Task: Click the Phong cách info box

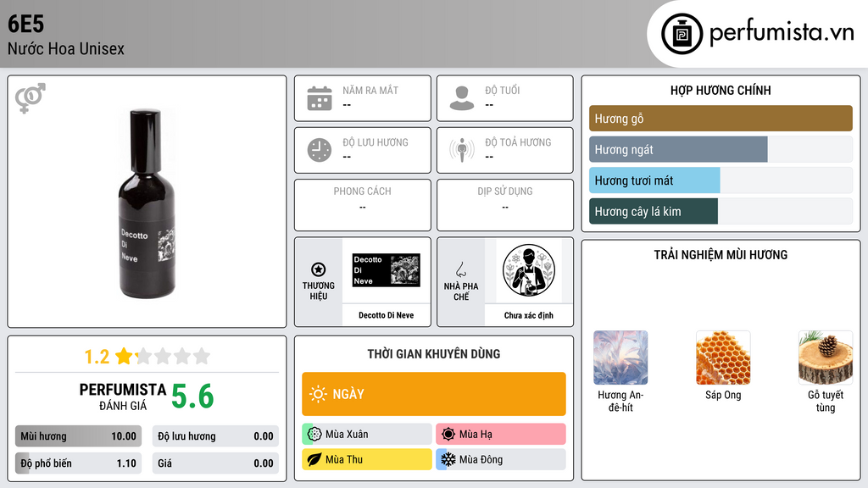Action: pos(363,205)
